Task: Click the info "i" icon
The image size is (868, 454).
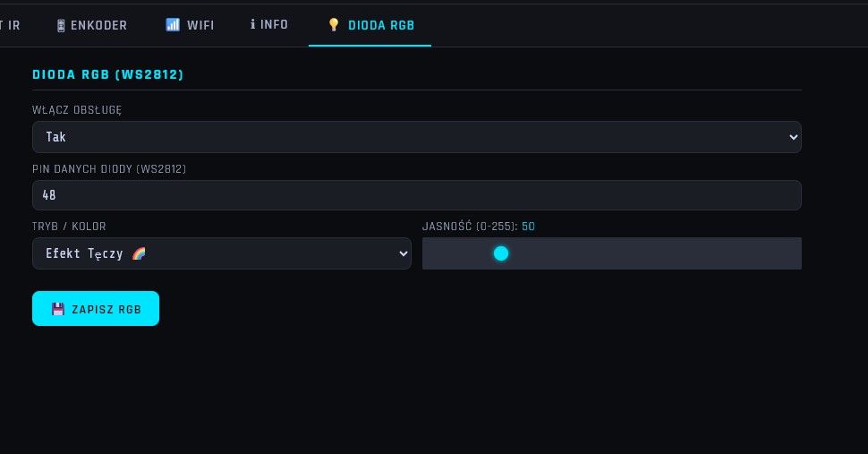Action: click(x=252, y=24)
